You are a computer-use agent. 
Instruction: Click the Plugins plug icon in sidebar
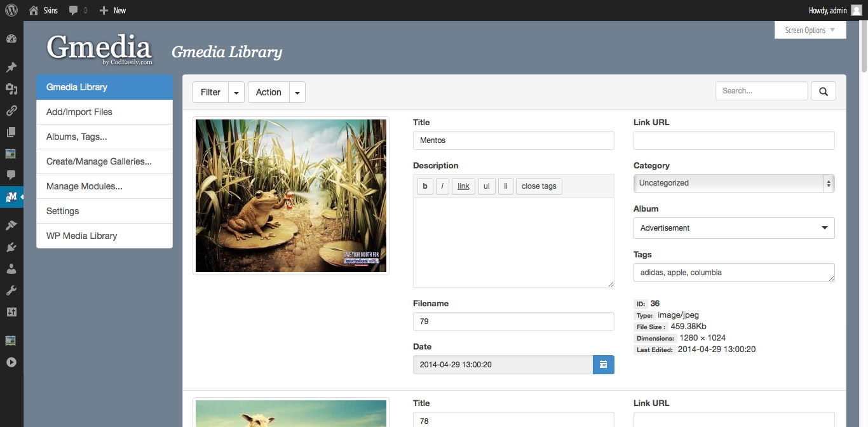(11, 247)
